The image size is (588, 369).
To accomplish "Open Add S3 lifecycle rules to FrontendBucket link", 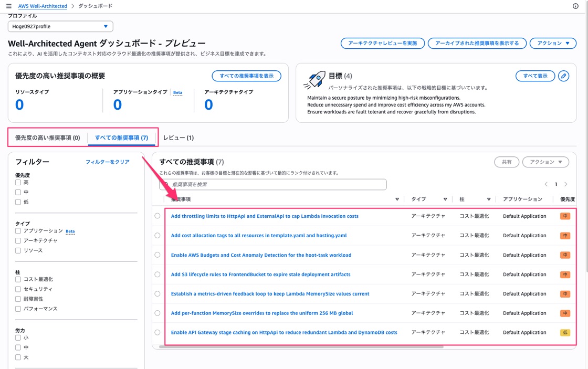I will (260, 275).
